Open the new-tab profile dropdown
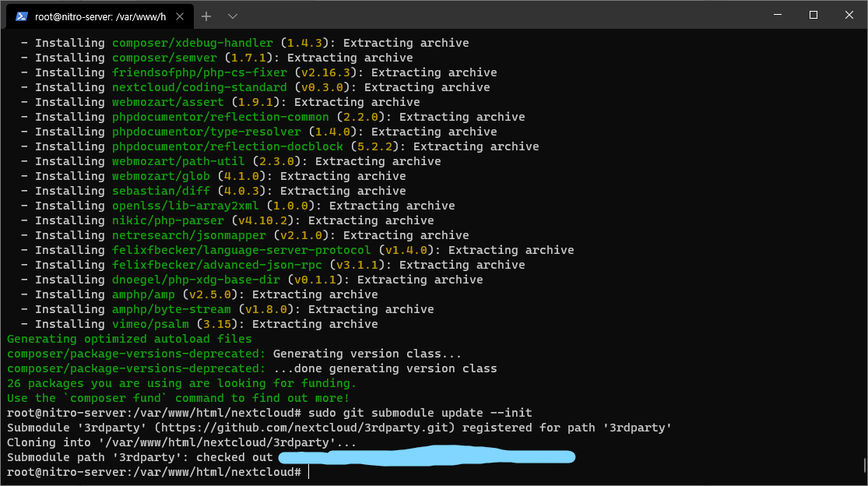Viewport: 868px width, 486px height. (x=233, y=16)
